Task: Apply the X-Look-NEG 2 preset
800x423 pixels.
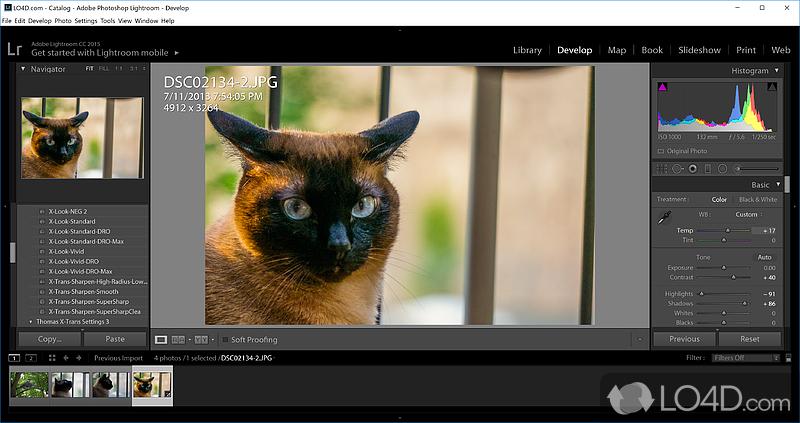Action: click(68, 211)
